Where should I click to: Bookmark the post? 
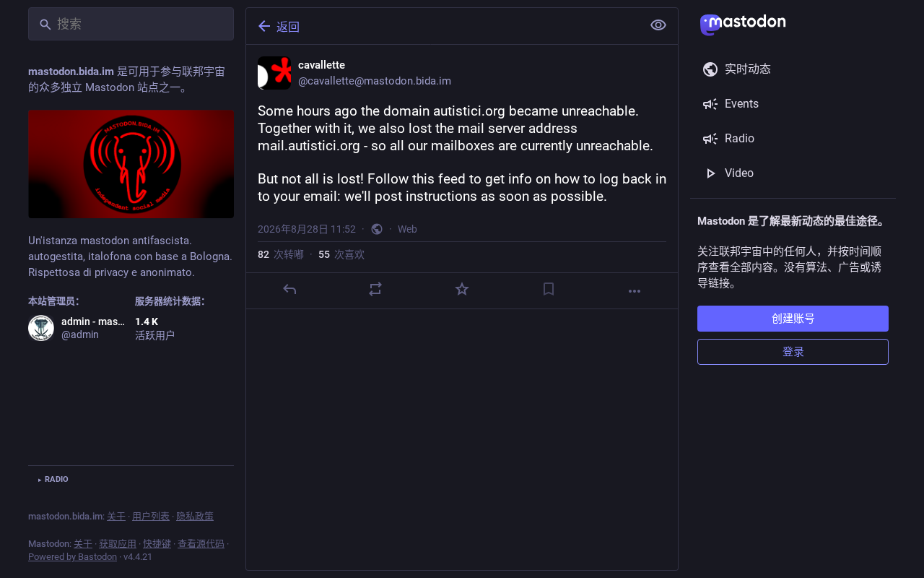549,290
